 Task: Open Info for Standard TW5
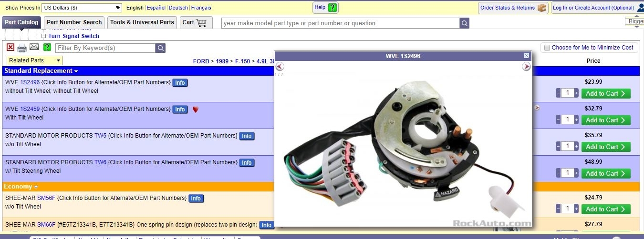(x=247, y=136)
